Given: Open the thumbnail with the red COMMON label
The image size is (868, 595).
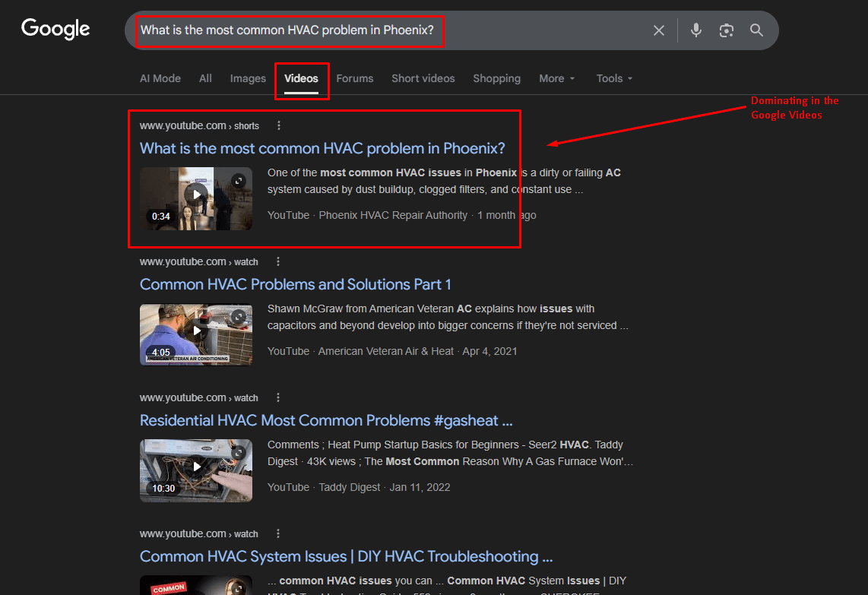Looking at the screenshot, I should pyautogui.click(x=196, y=585).
